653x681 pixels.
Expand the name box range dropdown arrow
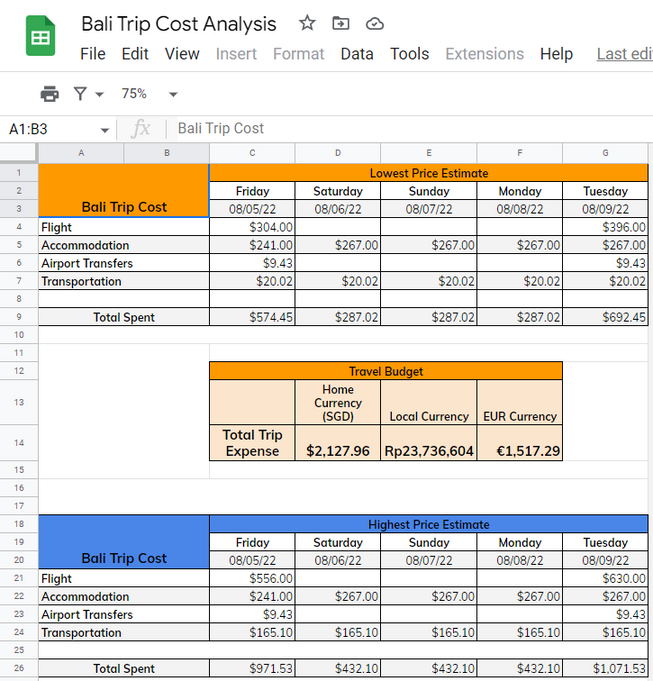click(x=105, y=130)
